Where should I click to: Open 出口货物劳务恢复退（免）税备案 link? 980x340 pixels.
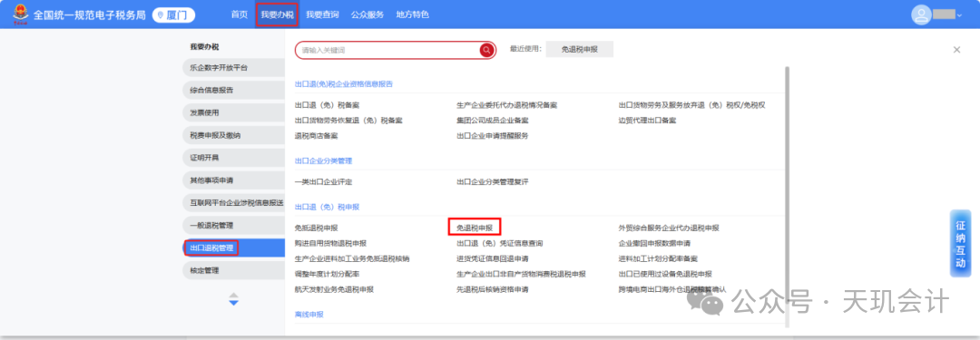[348, 120]
